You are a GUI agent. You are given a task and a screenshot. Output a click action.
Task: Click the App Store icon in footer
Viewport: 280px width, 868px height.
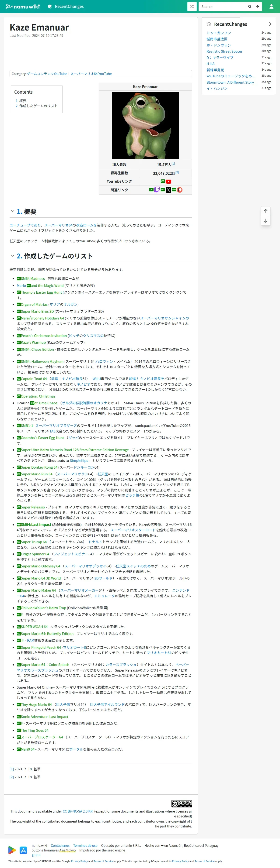pos(23,850)
